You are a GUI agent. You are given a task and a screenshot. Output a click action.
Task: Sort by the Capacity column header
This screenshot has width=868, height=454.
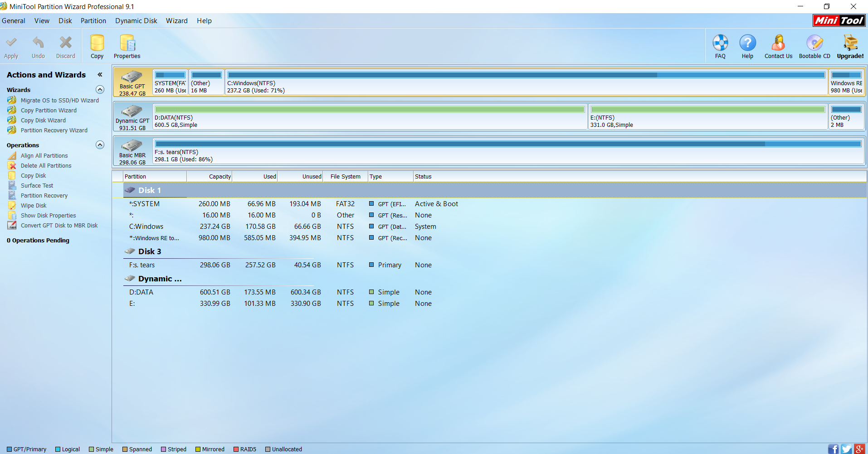point(209,177)
